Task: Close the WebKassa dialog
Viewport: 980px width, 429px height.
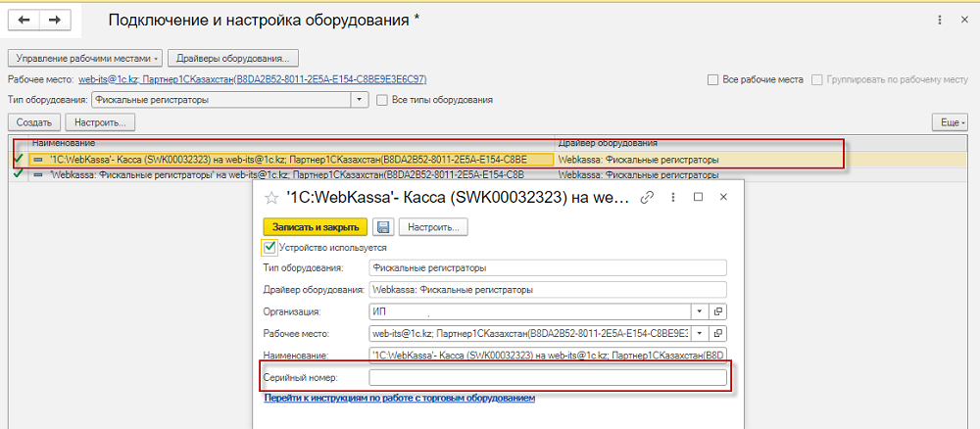Action: 724,197
